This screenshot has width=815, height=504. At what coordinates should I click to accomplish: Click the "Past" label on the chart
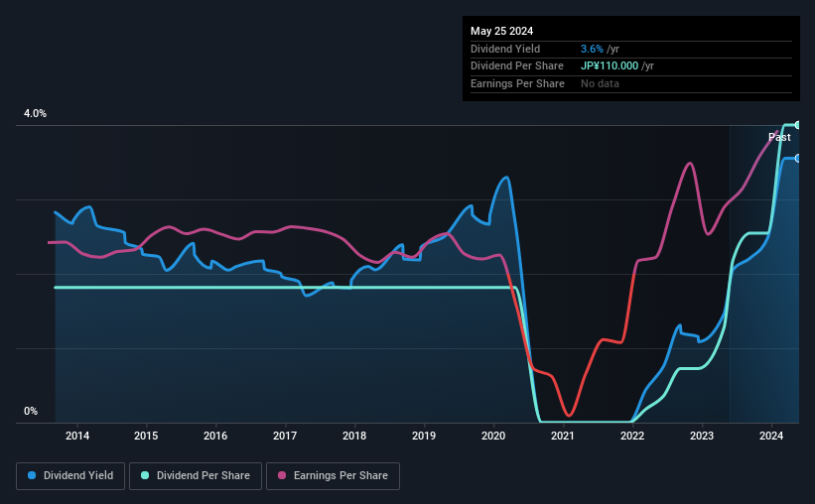[779, 137]
